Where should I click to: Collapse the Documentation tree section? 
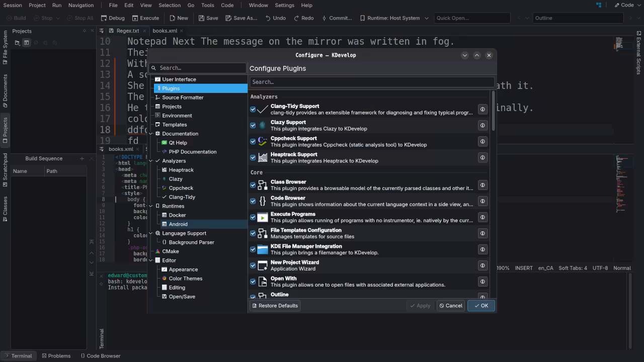(151, 134)
